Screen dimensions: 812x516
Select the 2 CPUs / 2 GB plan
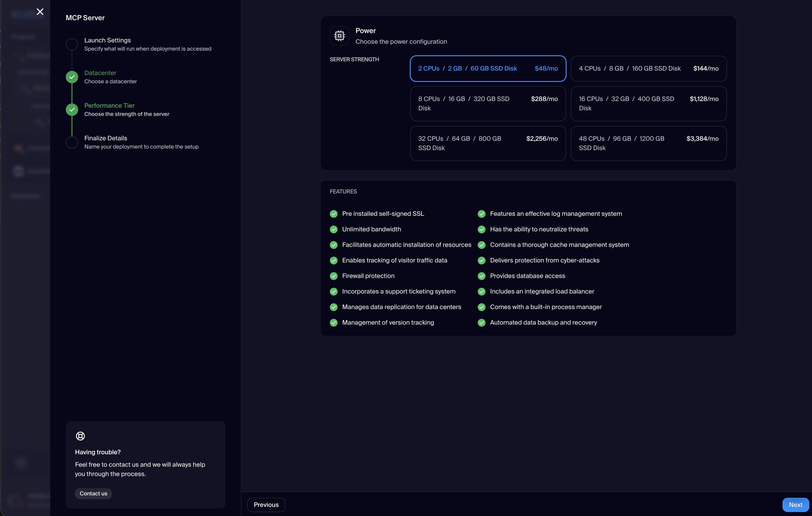pyautogui.click(x=488, y=68)
